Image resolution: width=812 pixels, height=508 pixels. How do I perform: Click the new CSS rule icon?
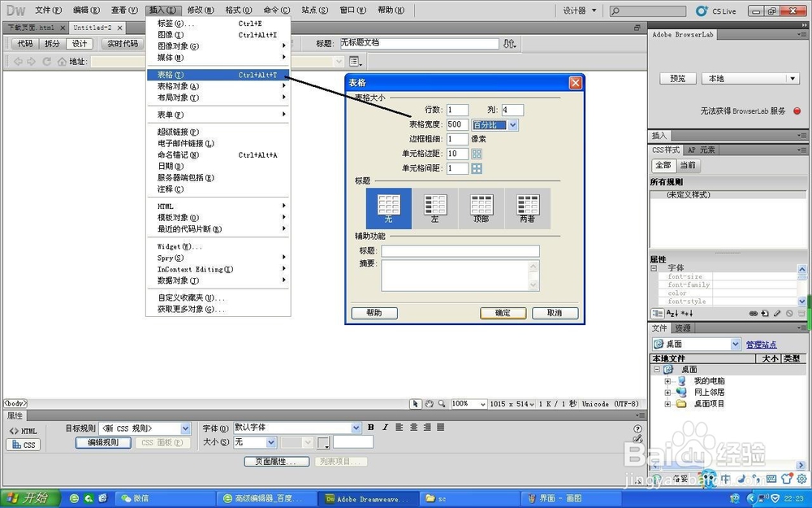click(765, 313)
